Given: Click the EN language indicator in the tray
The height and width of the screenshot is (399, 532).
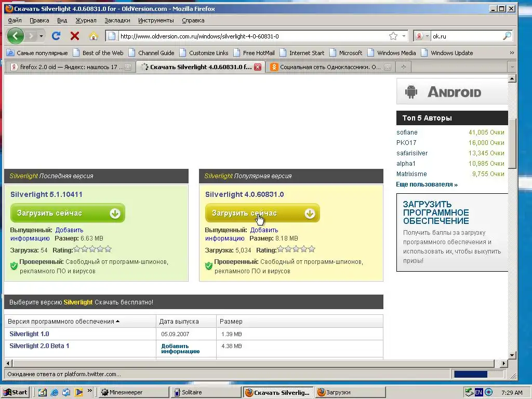Looking at the screenshot, I should coord(478,392).
